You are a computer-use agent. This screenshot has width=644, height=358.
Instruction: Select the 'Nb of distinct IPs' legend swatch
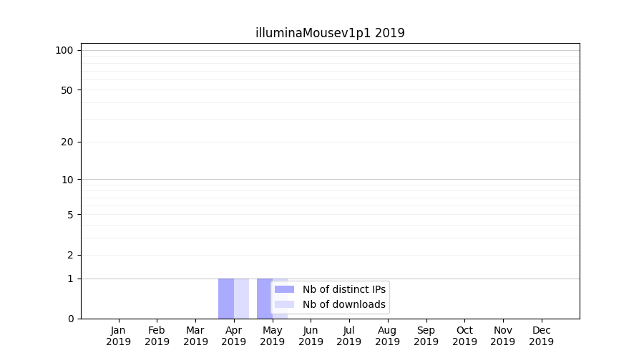coord(284,289)
